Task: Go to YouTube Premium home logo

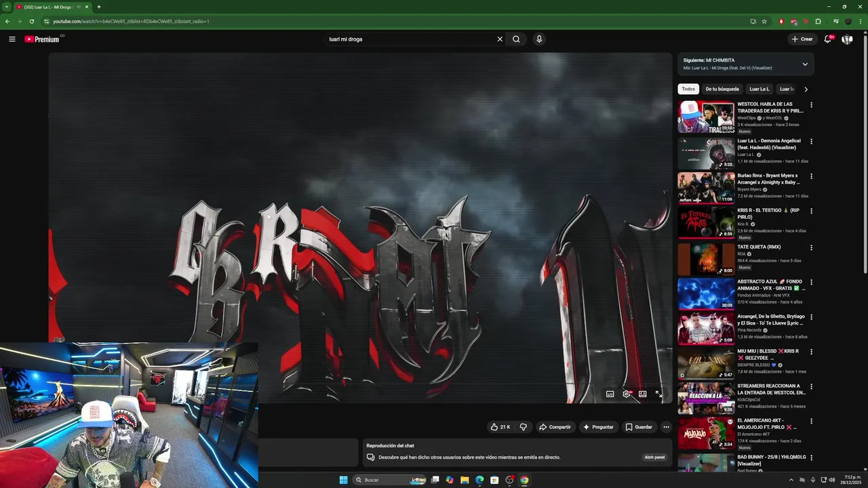Action: point(42,39)
